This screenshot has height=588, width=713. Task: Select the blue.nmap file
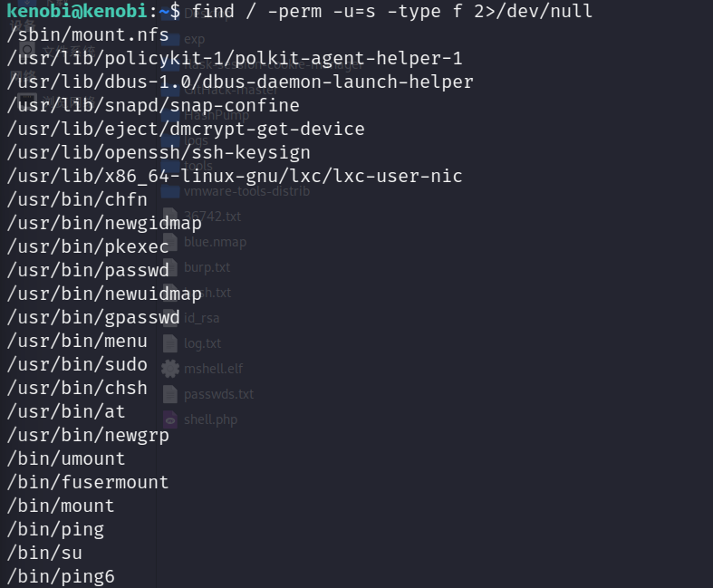[215, 242]
